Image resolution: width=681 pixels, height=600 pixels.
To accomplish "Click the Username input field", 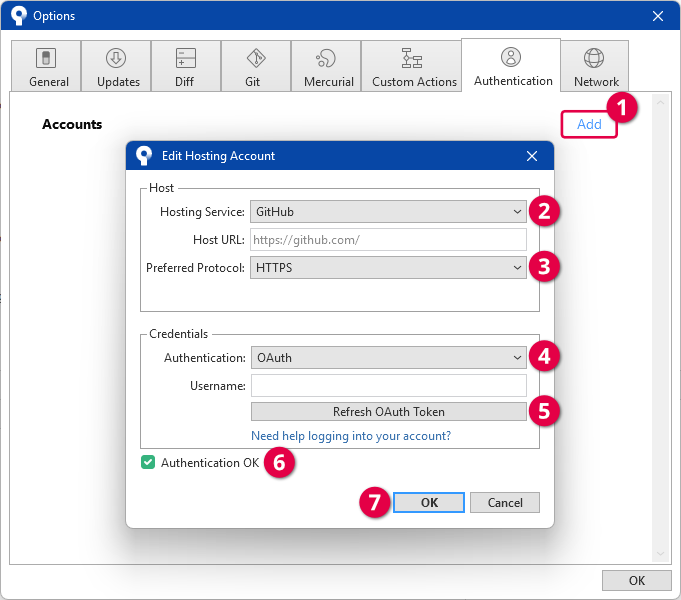I will click(x=389, y=386).
